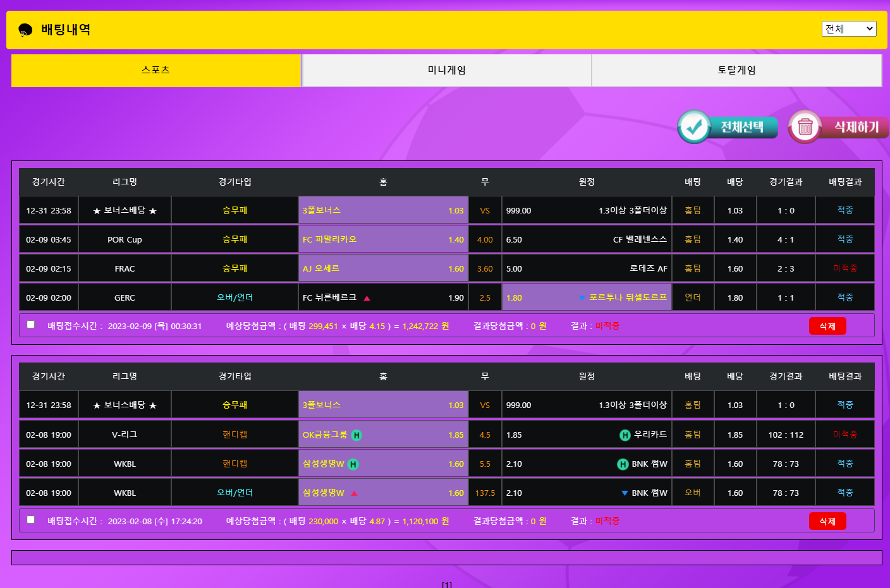Click the green H icon beside BNK 썸W
The image size is (890, 588).
click(x=623, y=464)
